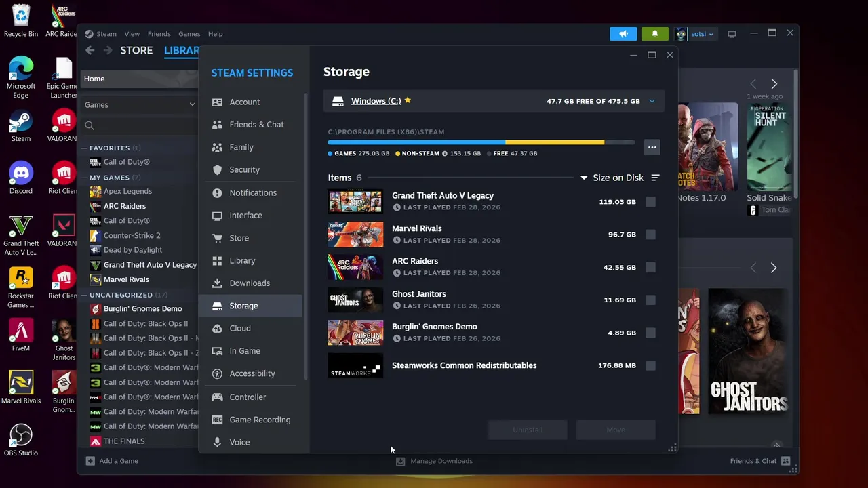Click the Family settings icon

click(217, 147)
